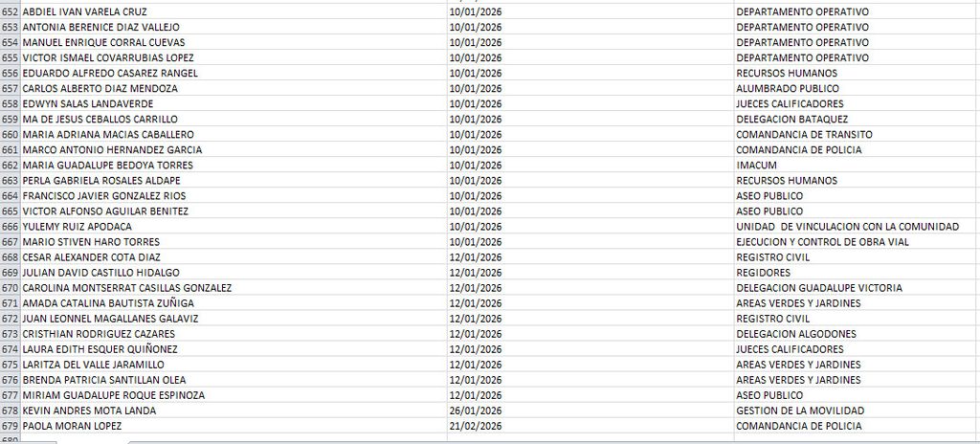Select cell LAURA EDITH ESQUER QUIÑONEZ
980x444 pixels.
pyautogui.click(x=234, y=349)
